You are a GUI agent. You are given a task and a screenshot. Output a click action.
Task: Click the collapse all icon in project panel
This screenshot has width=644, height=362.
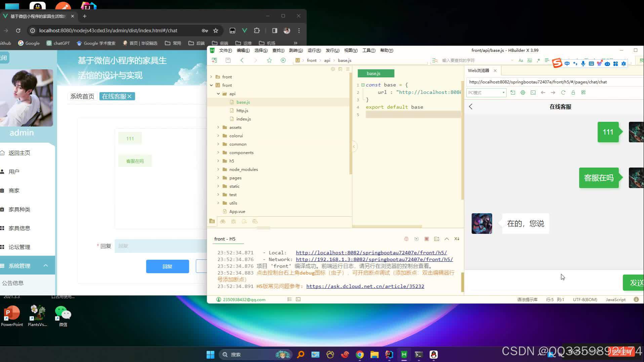click(x=340, y=69)
